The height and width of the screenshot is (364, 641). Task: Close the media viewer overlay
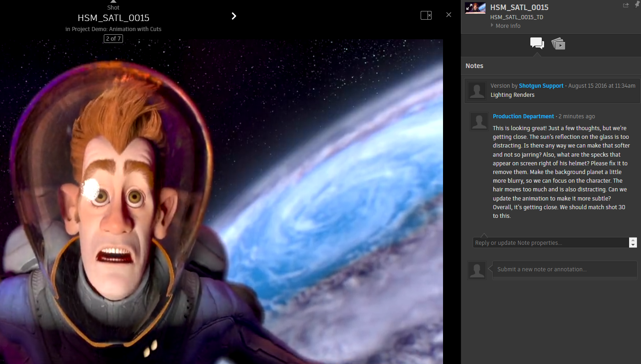coord(449,15)
